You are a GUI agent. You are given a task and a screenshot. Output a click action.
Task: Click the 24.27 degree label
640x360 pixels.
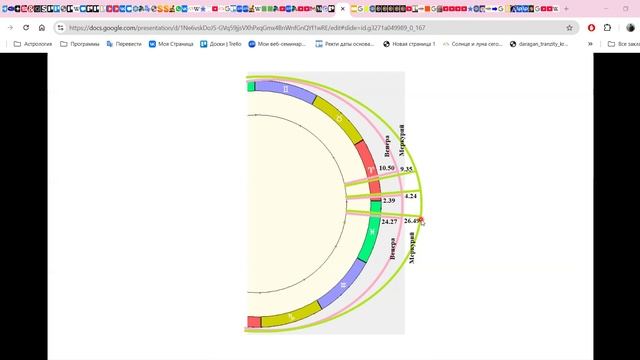389,222
